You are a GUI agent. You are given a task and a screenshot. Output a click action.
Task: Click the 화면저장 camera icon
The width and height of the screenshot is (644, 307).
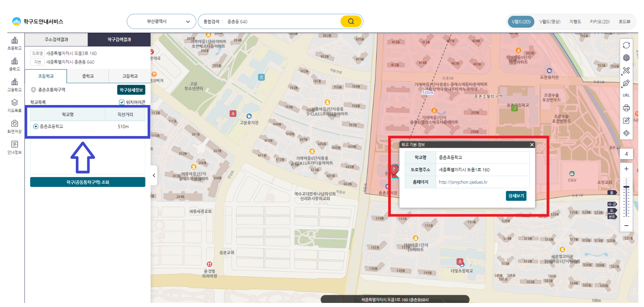pyautogui.click(x=15, y=126)
